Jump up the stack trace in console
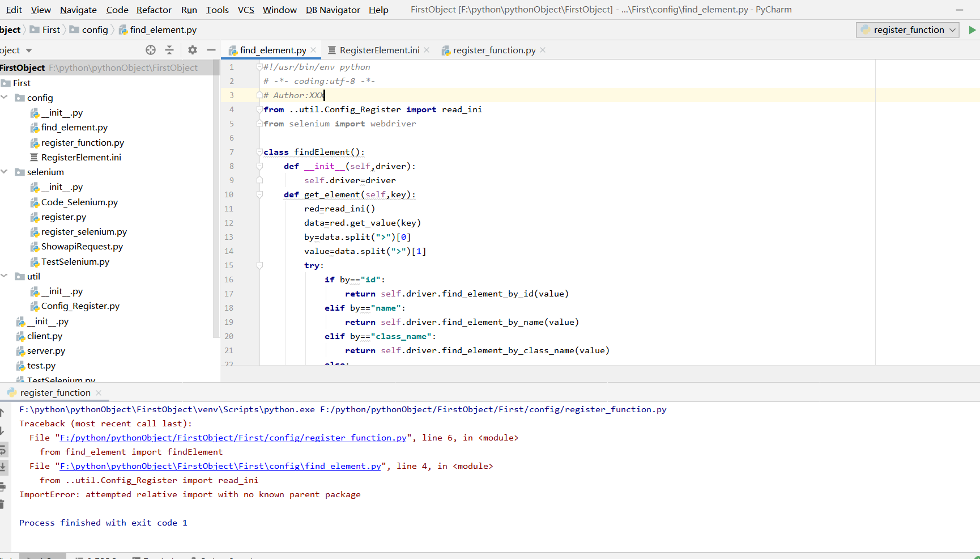The width and height of the screenshot is (980, 559). [x=2, y=412]
